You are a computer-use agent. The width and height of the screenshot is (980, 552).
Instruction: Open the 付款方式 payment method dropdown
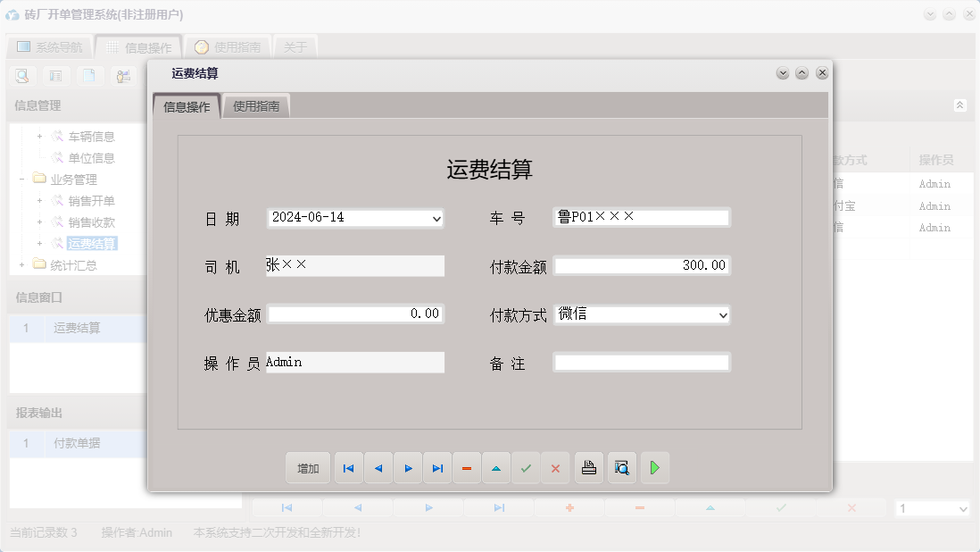point(723,314)
